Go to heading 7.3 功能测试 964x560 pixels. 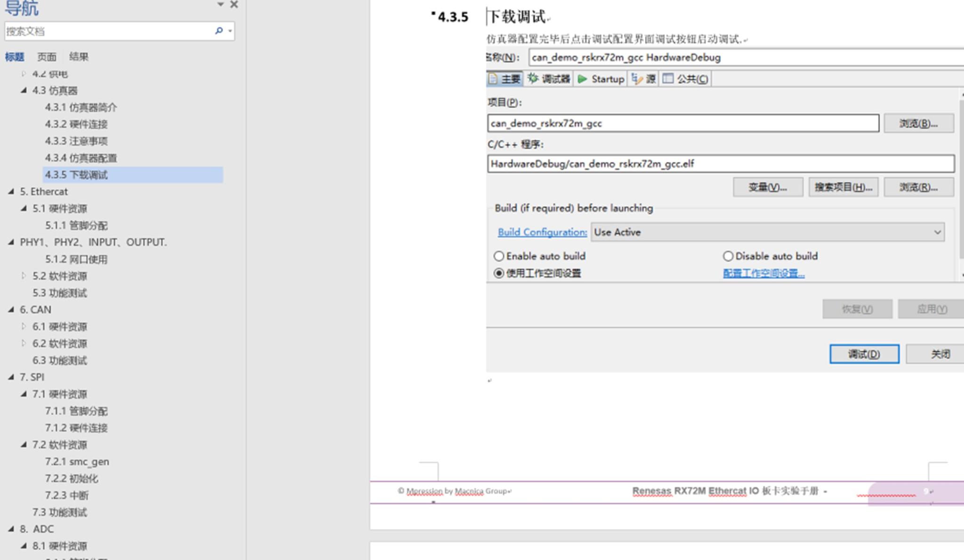[60, 512]
